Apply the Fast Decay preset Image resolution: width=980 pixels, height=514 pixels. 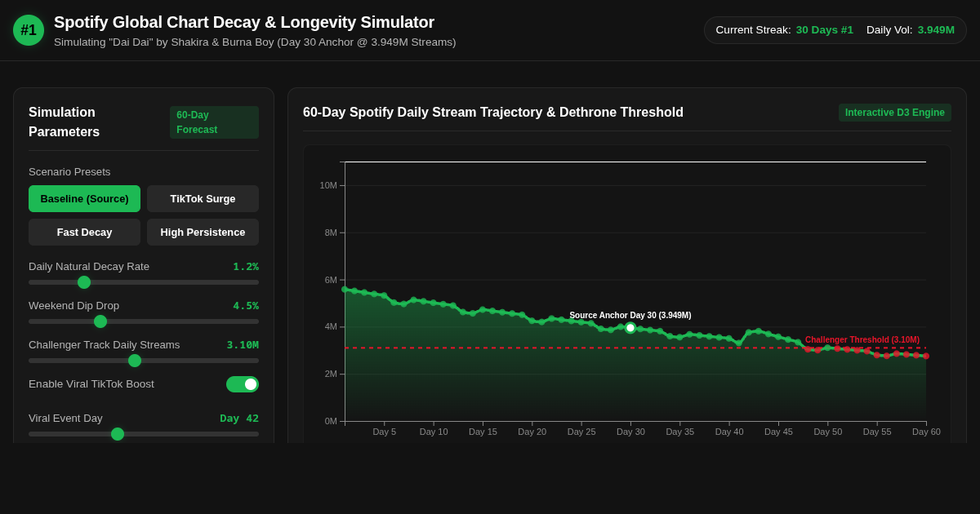pyautogui.click(x=84, y=232)
